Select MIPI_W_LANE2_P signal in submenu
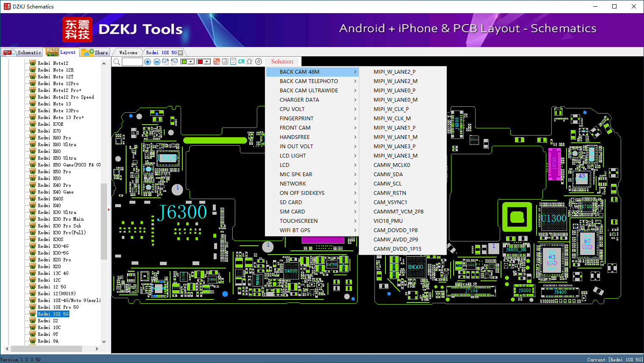Screen dimensions: 644x363 click(403, 72)
